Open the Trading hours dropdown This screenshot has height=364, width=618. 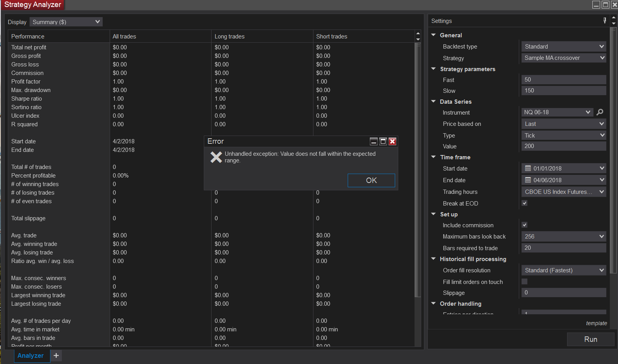click(x=564, y=192)
